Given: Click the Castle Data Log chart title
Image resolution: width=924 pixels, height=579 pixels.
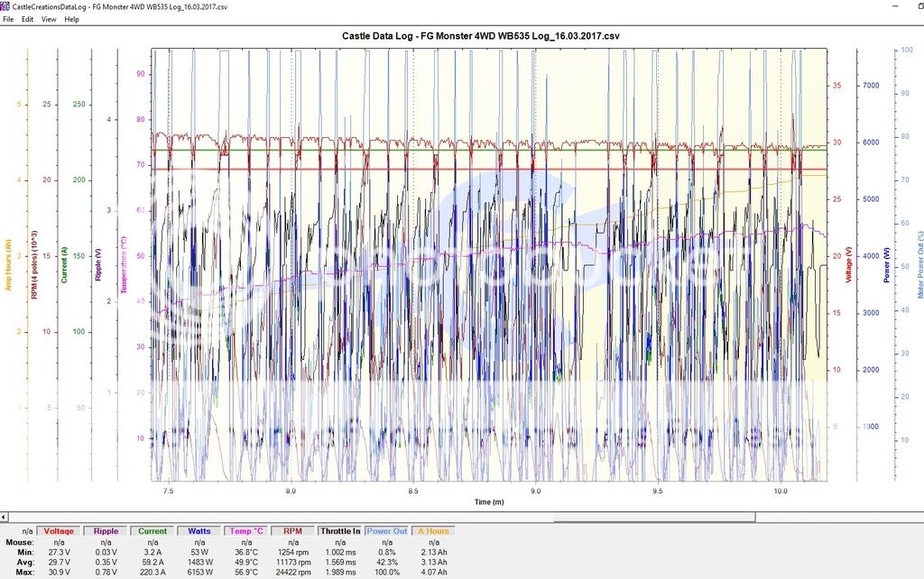Looking at the screenshot, I should point(480,36).
